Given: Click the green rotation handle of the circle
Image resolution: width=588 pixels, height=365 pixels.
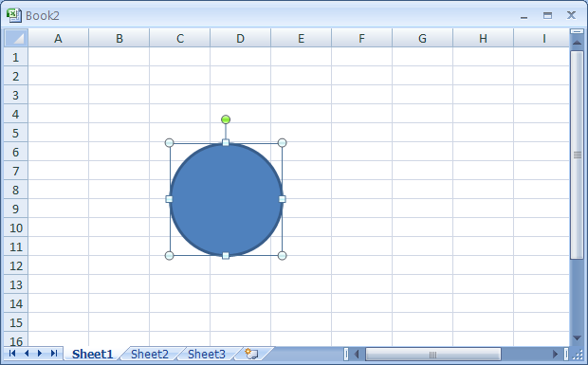Looking at the screenshot, I should [226, 119].
